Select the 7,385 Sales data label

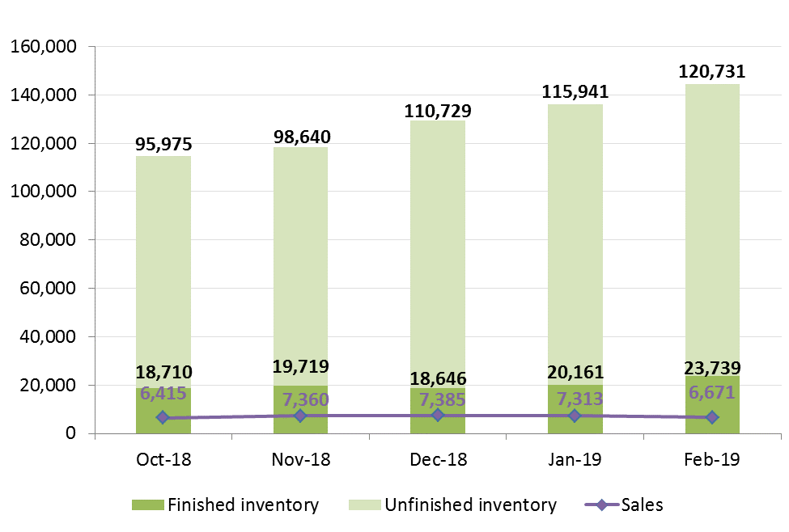pos(438,398)
